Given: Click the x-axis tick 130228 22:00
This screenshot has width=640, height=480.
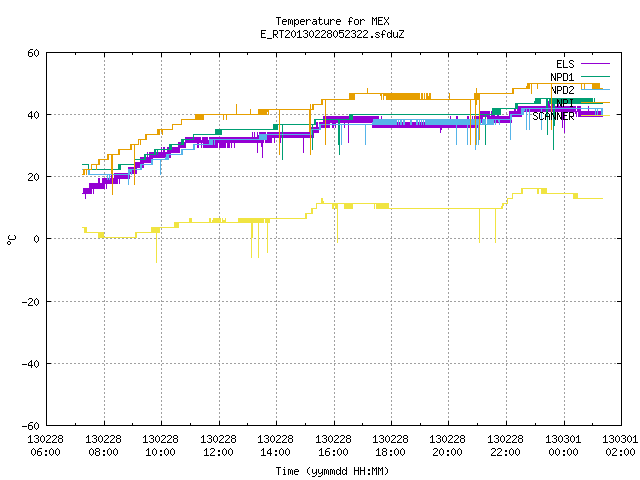Looking at the screenshot, I should tap(506, 445).
